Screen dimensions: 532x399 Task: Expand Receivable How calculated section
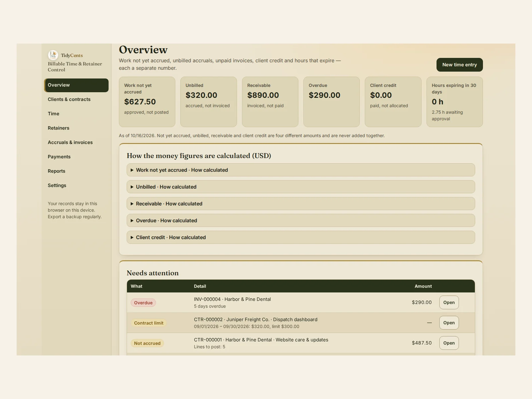click(x=301, y=203)
